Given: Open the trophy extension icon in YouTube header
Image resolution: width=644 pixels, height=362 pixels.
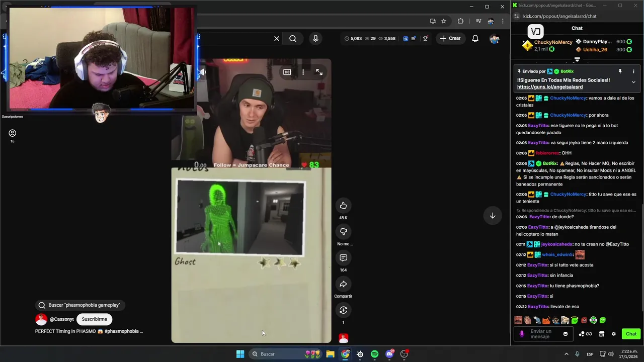Looking at the screenshot, I should click(426, 38).
